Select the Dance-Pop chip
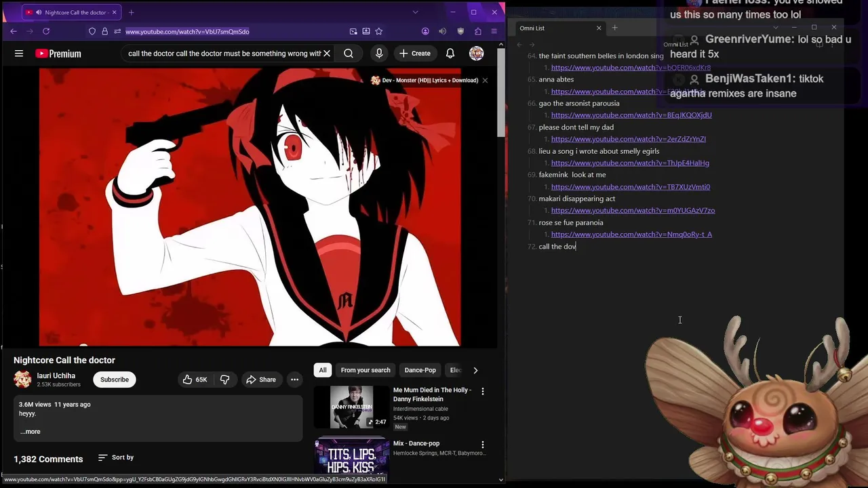Viewport: 868px width, 488px height. (x=420, y=370)
